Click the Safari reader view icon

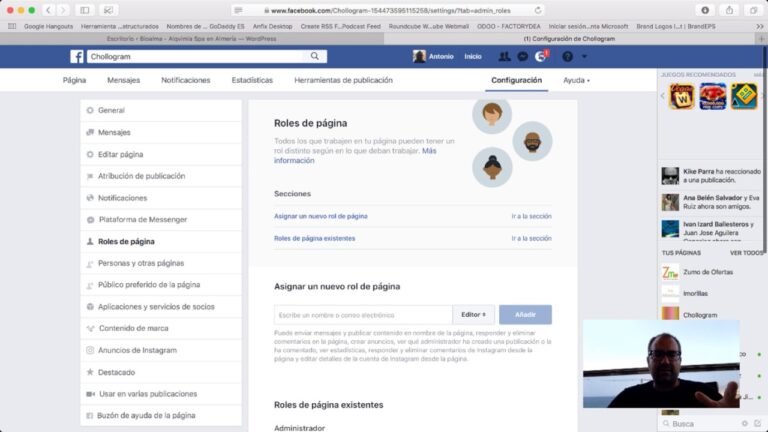238,10
